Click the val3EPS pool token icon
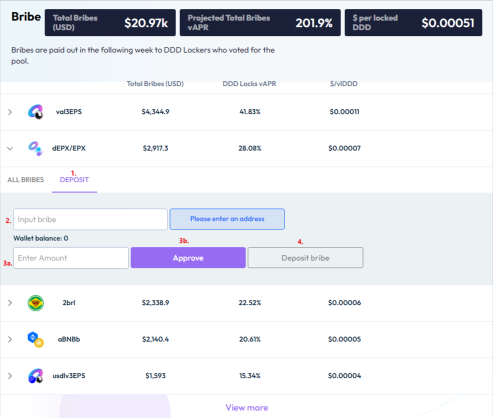 pyautogui.click(x=36, y=112)
